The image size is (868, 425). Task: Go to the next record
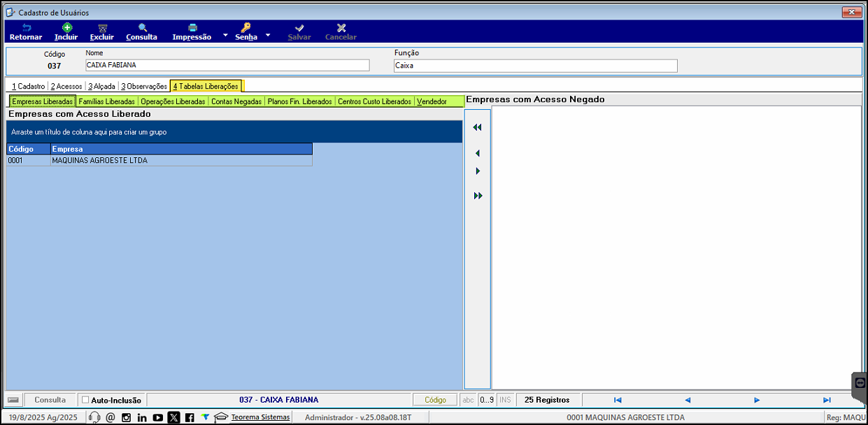coord(757,400)
